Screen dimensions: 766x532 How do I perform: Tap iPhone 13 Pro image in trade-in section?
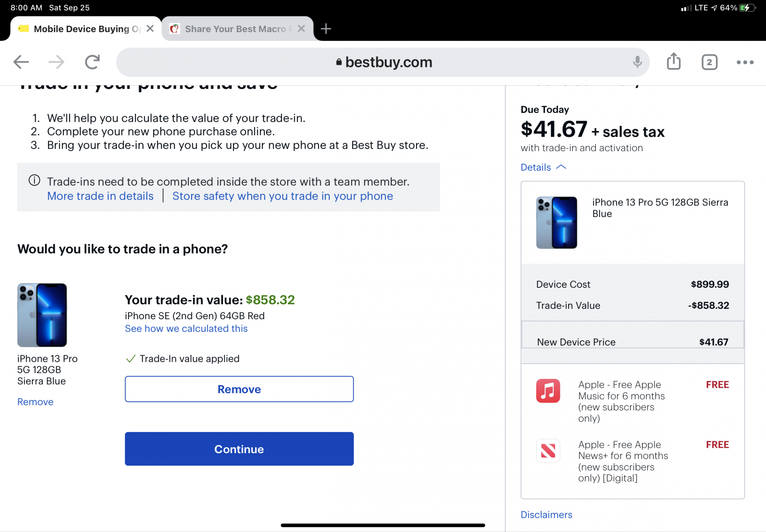42,315
